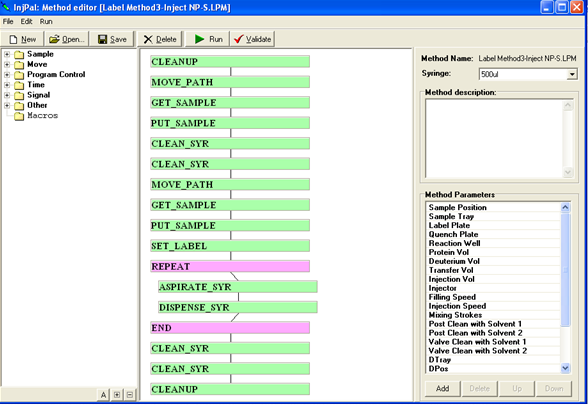588x405 pixels.
Task: Open the Edit menu
Action: click(x=26, y=21)
